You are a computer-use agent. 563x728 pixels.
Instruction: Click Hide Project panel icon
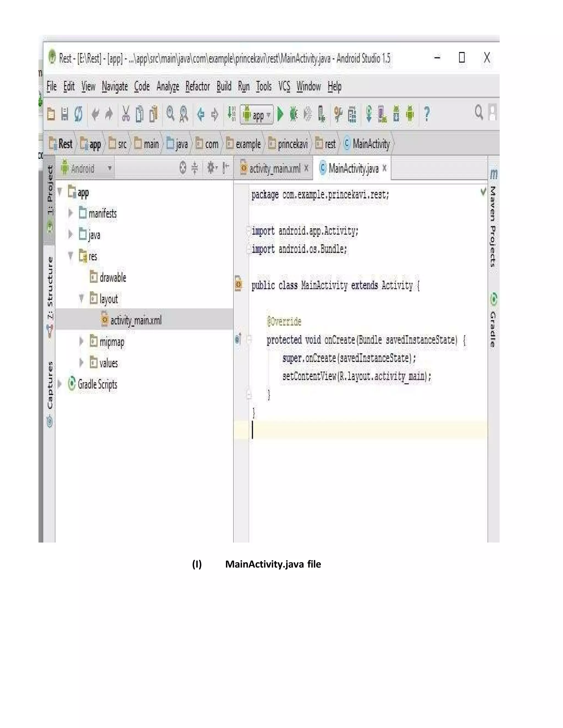[x=226, y=167]
